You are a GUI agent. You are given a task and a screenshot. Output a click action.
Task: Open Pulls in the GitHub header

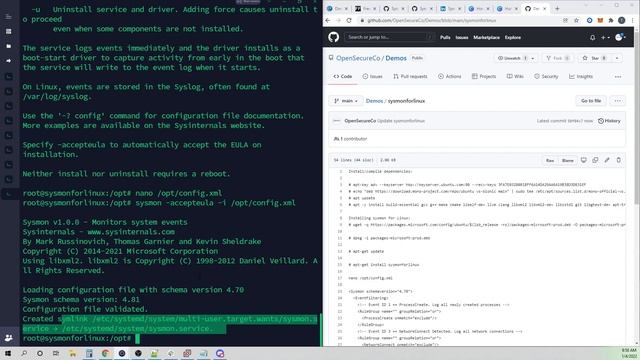(445, 37)
